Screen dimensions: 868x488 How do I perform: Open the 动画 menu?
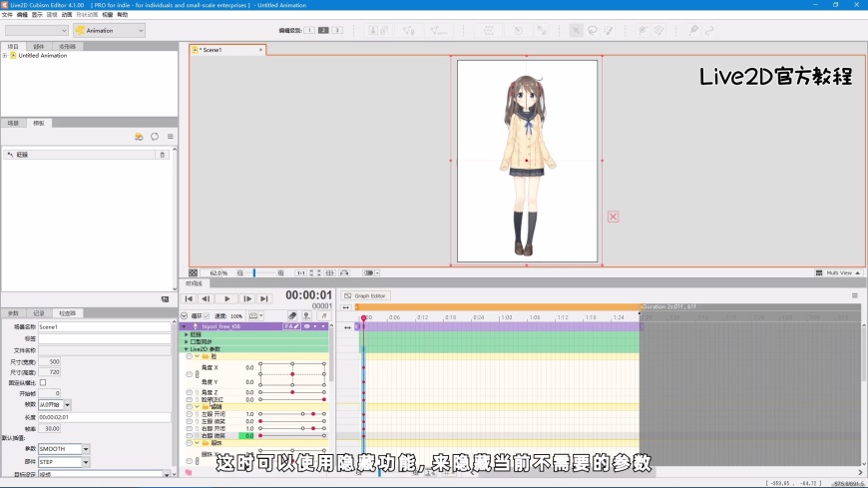click(x=67, y=15)
